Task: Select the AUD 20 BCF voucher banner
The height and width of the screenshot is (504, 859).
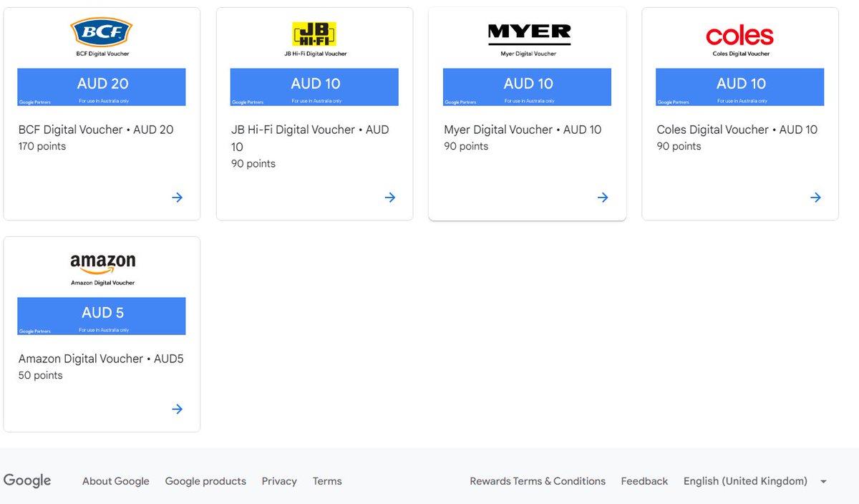Action: click(x=102, y=87)
